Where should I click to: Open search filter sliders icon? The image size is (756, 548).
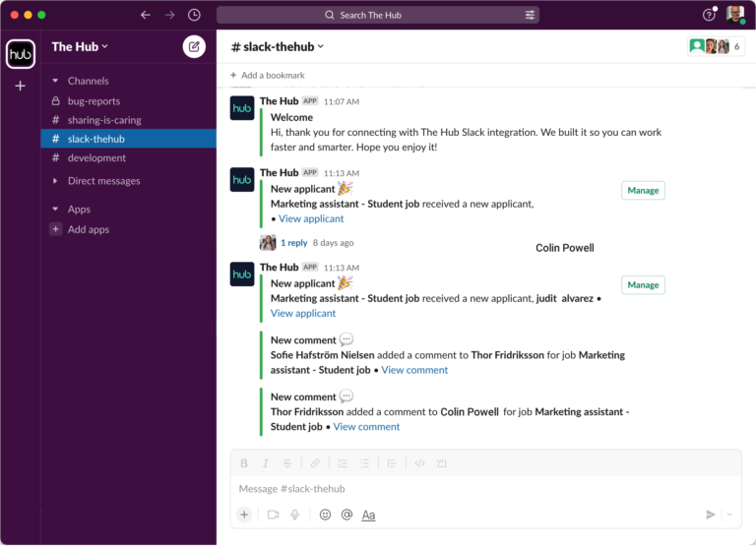(530, 15)
